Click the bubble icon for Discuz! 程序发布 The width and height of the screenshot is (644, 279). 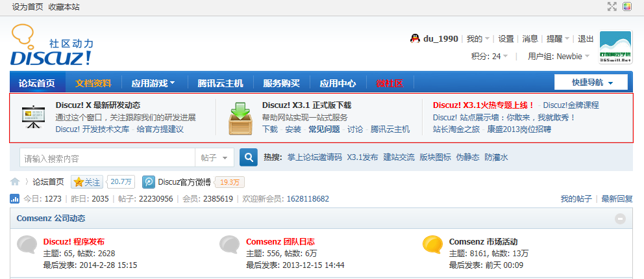[27, 245]
